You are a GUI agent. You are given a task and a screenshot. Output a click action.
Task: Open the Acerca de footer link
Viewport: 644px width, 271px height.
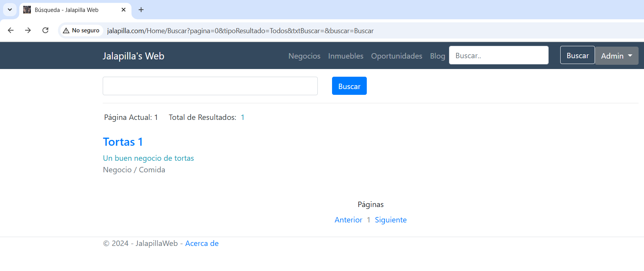click(202, 243)
